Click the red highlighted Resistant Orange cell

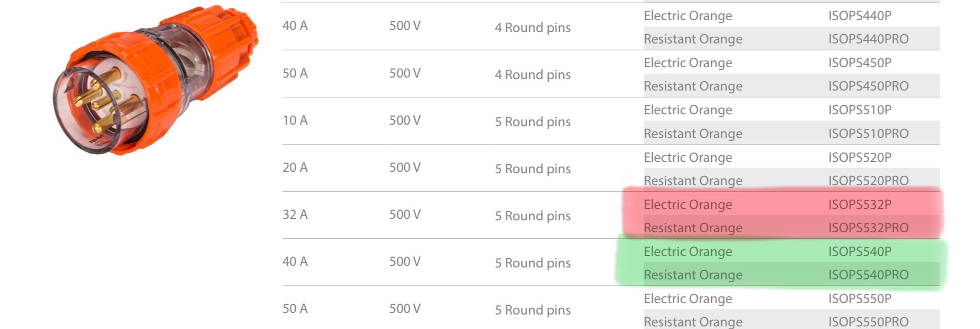693,228
